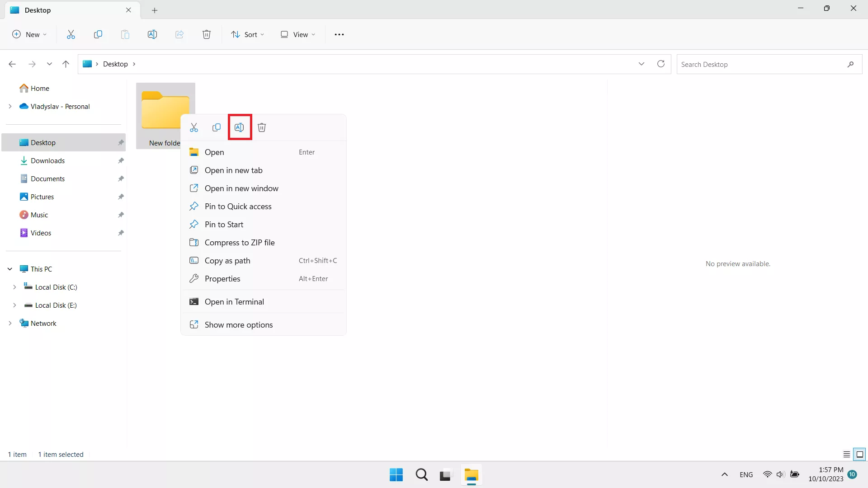Select Copy as path menu entry
868x488 pixels.
click(227, 261)
